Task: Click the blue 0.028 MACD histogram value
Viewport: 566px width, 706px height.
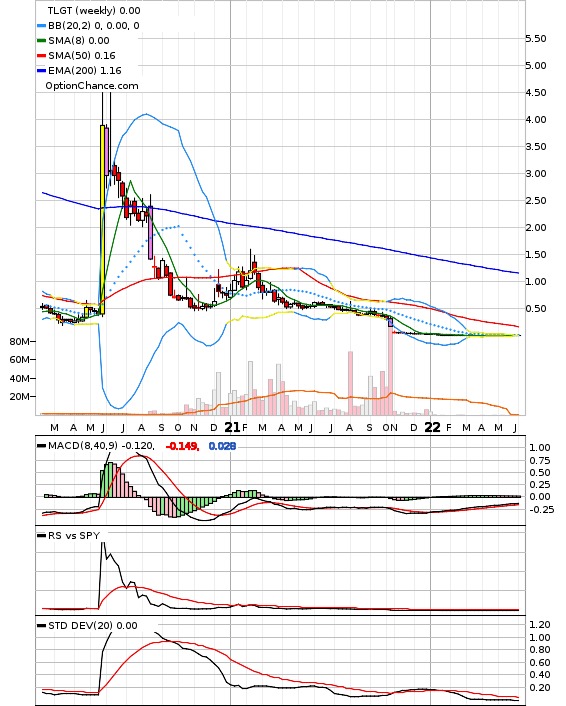Action: (222, 446)
